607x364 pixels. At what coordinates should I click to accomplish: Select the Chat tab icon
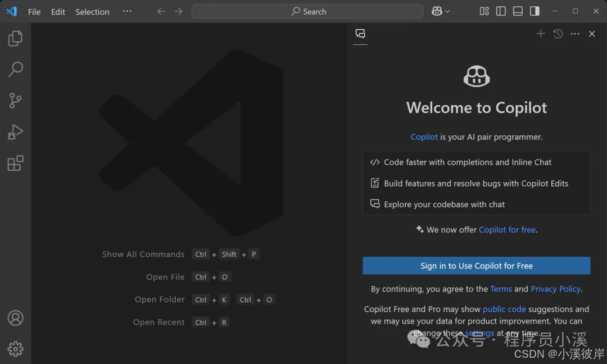coord(360,34)
